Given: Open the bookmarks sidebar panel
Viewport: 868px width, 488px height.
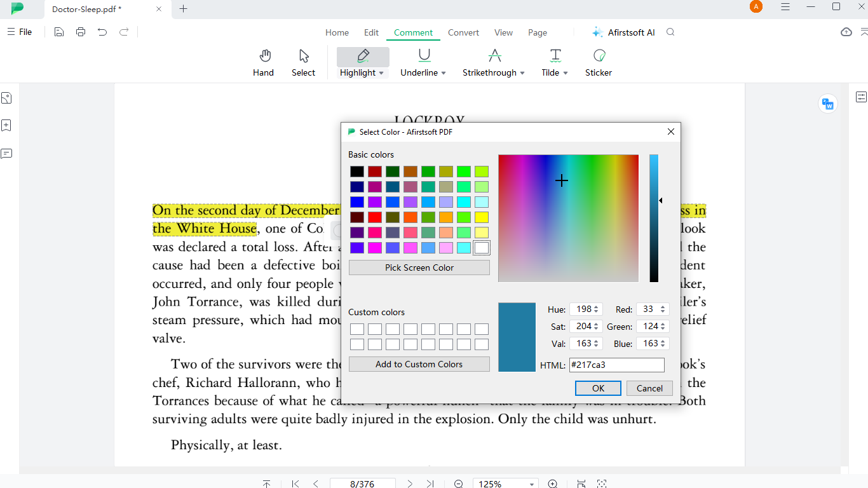Looking at the screenshot, I should (x=6, y=125).
